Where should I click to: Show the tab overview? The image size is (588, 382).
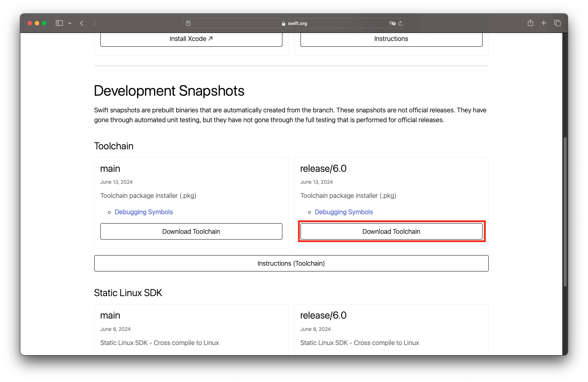[557, 23]
